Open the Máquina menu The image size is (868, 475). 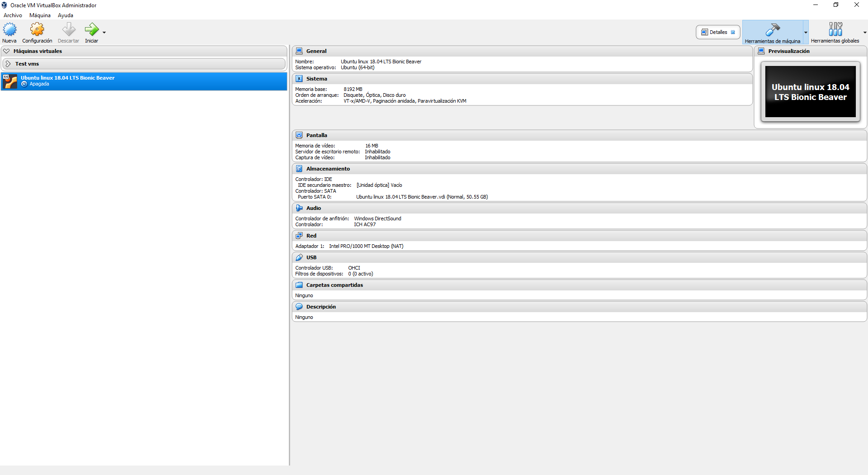click(40, 15)
